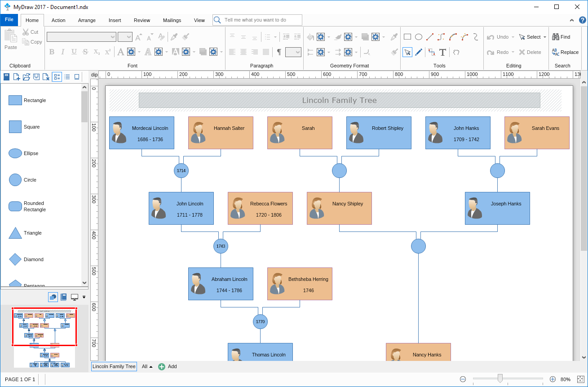
Task: Click the Cut button
Action: pyautogui.click(x=31, y=32)
